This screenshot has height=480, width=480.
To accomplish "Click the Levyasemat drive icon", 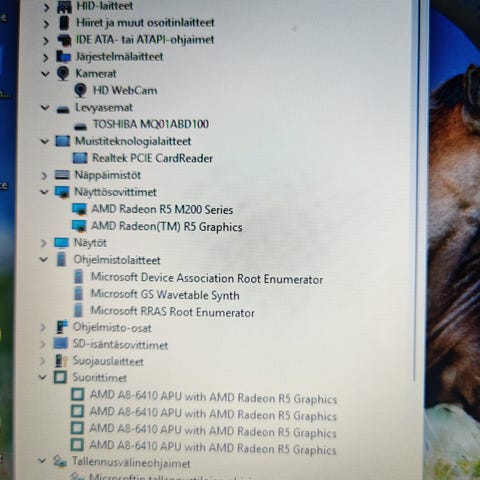I will coord(63,109).
